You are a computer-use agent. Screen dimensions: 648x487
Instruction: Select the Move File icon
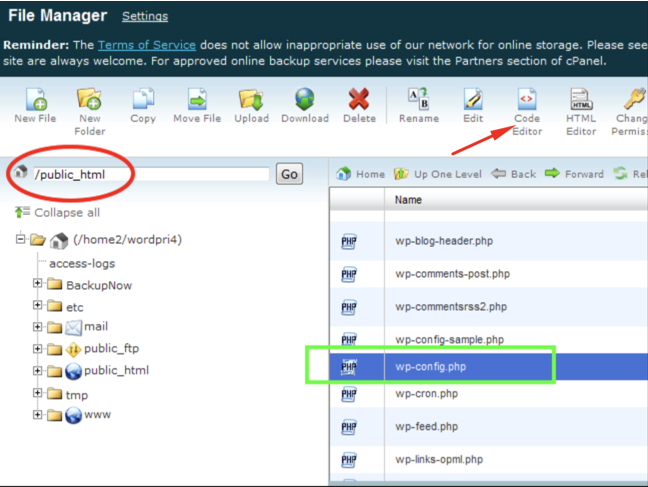point(197,99)
